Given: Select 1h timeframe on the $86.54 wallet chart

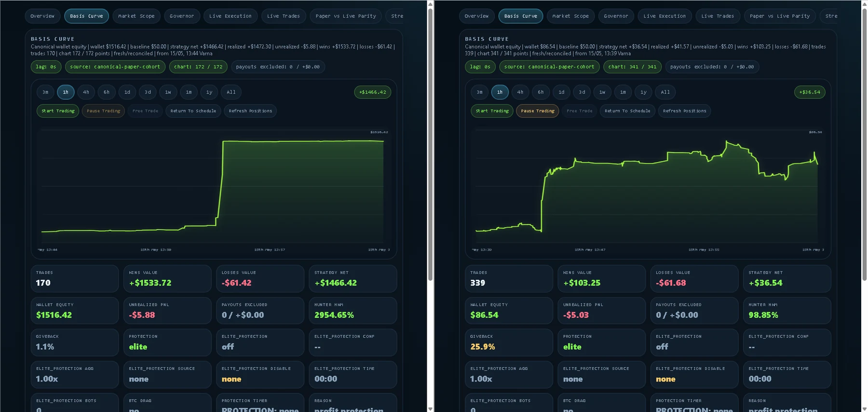Looking at the screenshot, I should click(x=500, y=92).
